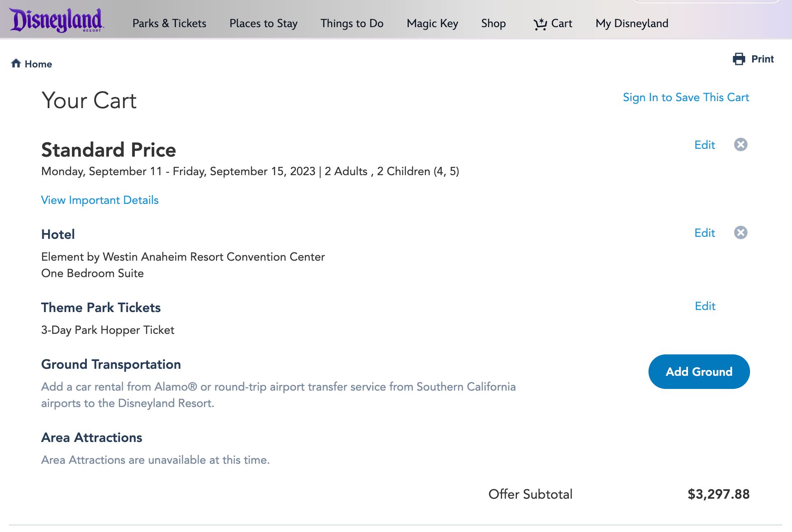Click the Home breadcrumb house icon

tap(16, 63)
